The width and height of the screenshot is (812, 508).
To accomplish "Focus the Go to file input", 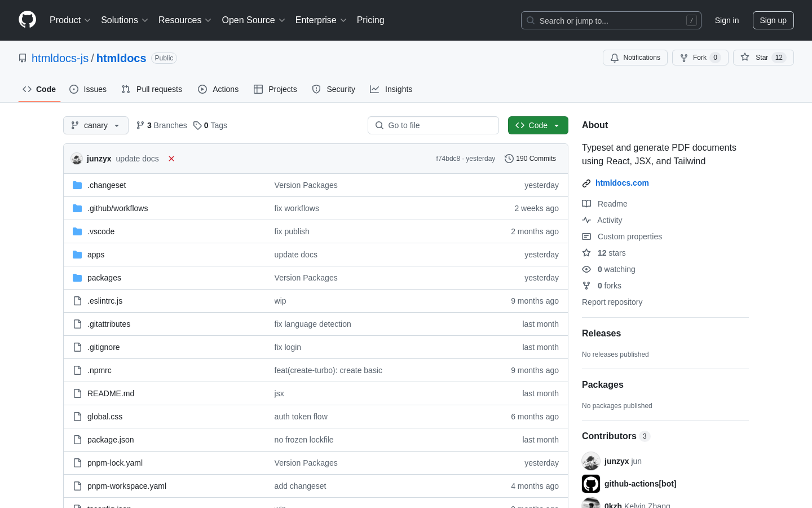I will tap(433, 125).
